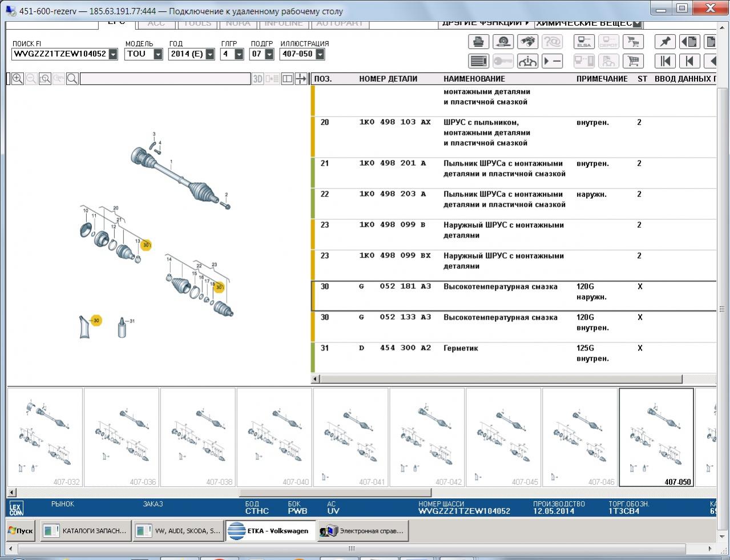Open the МОДЕЛЬ TOU dropdown
This screenshot has height=560, width=730.
158,54
